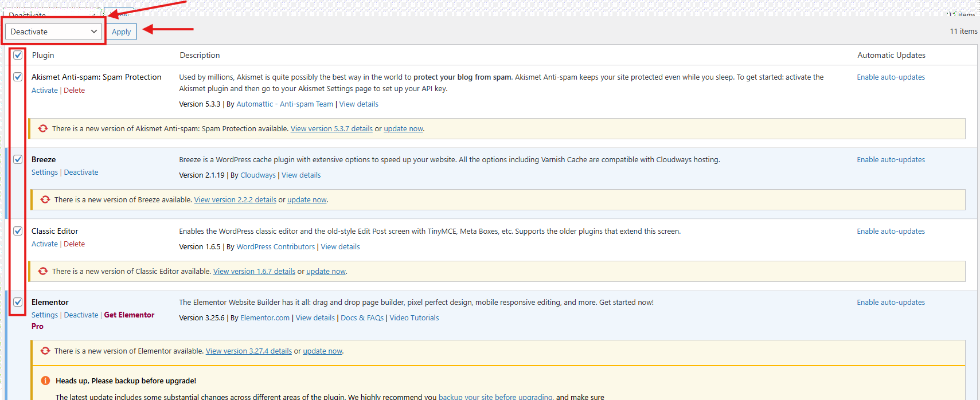Image resolution: width=980 pixels, height=400 pixels.
Task: Open Breeze Settings link
Action: pos(45,172)
